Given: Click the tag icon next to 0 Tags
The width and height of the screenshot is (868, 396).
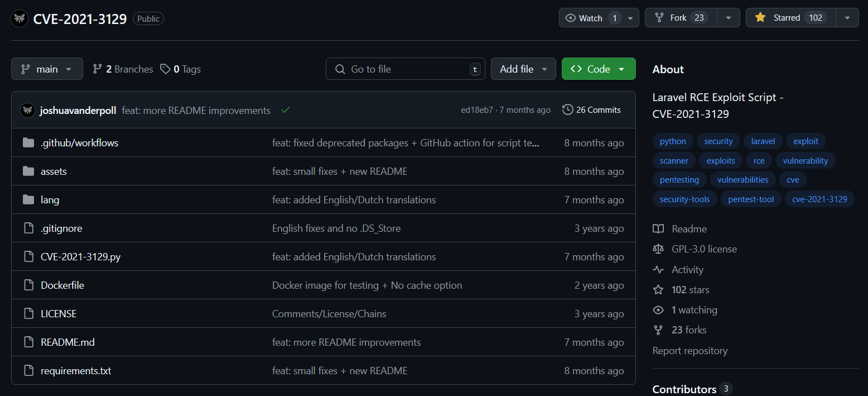Looking at the screenshot, I should coord(165,69).
